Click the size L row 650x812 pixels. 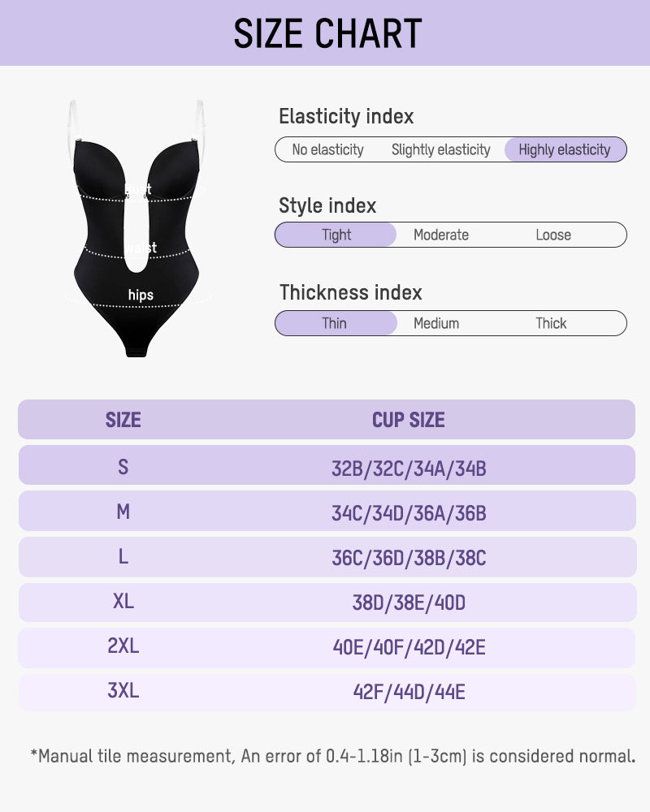(327, 558)
